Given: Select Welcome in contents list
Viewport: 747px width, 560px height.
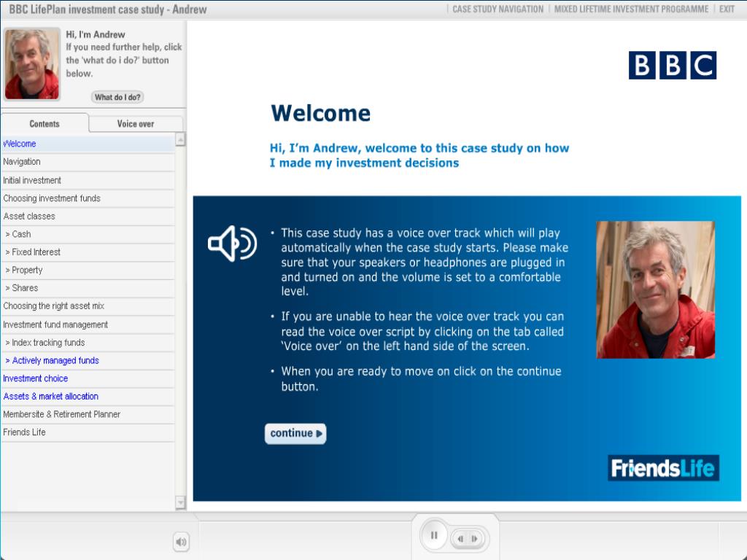Looking at the screenshot, I should pos(88,144).
